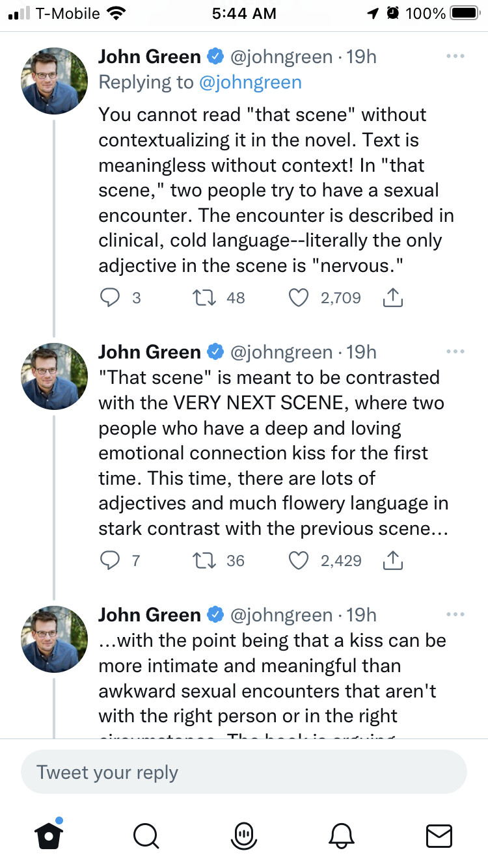This screenshot has height=868, width=488.
Task: Open more options on third tweet
Action: coord(455,614)
